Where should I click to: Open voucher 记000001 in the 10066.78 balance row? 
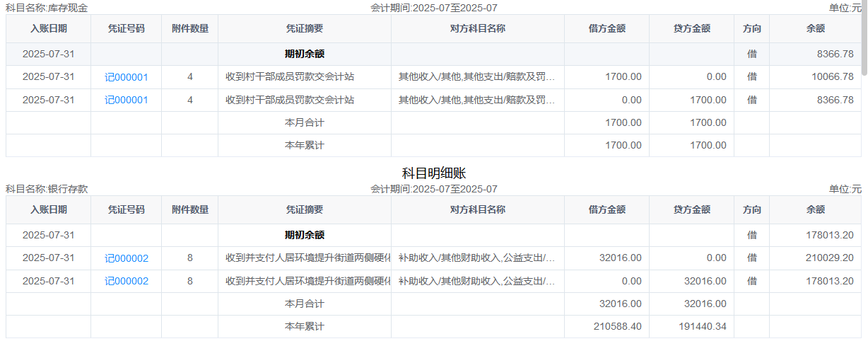126,77
